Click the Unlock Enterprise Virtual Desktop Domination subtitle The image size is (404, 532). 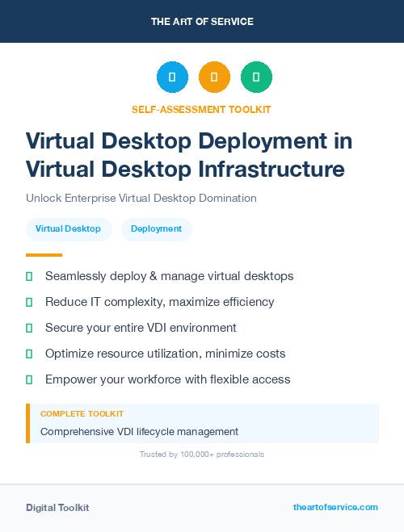point(141,198)
